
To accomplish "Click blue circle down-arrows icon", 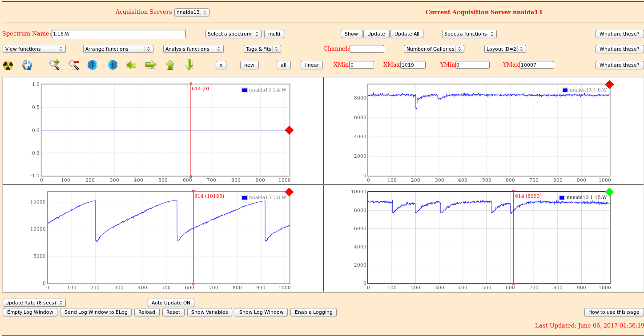I will (x=92, y=65).
